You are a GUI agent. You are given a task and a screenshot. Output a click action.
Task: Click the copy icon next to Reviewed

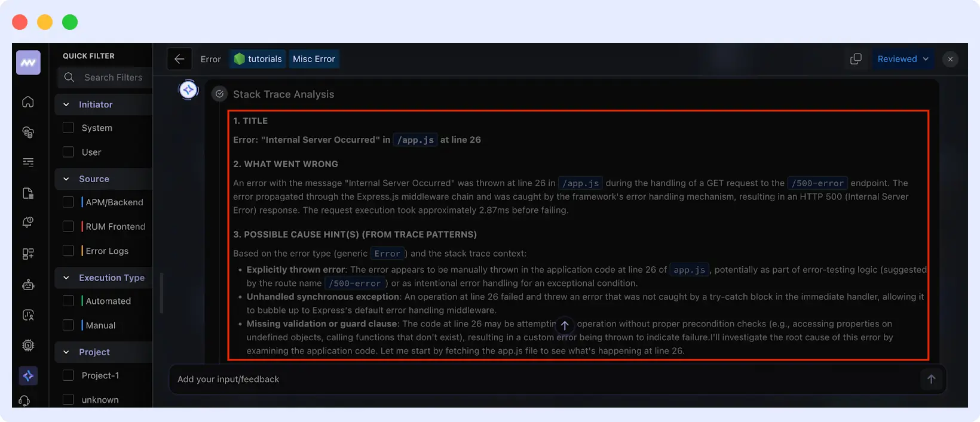(x=856, y=59)
